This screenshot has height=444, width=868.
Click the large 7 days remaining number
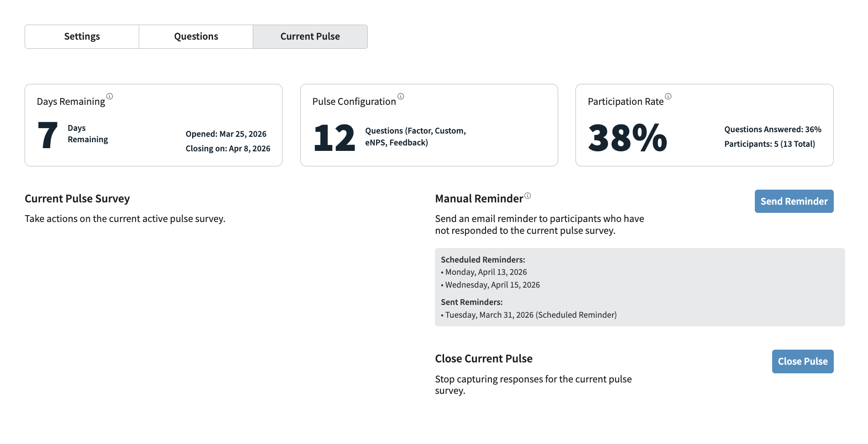47,135
